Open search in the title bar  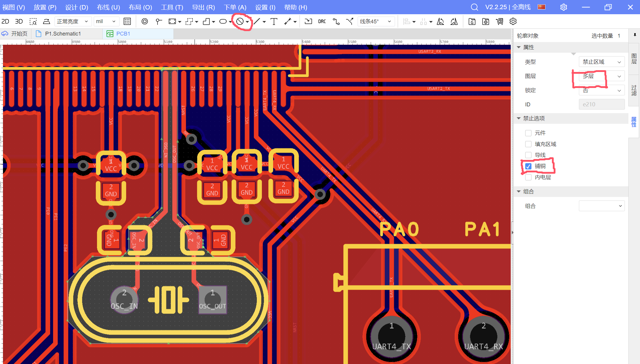[475, 7]
